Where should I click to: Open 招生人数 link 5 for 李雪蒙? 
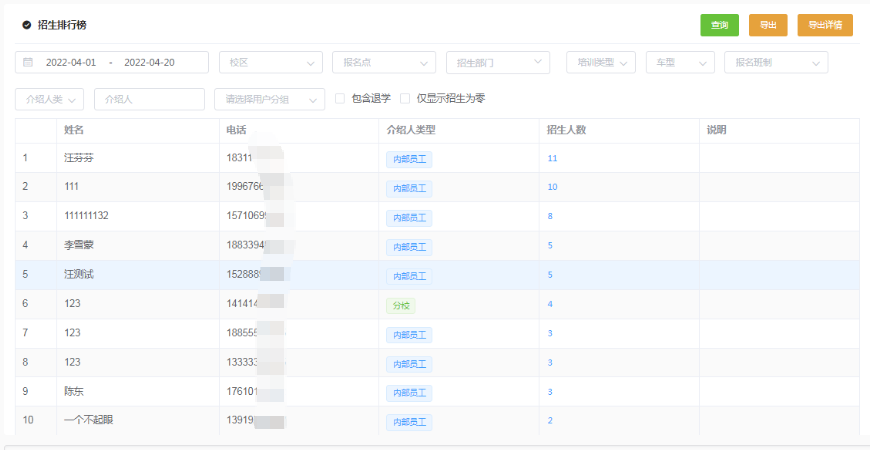[x=550, y=245]
